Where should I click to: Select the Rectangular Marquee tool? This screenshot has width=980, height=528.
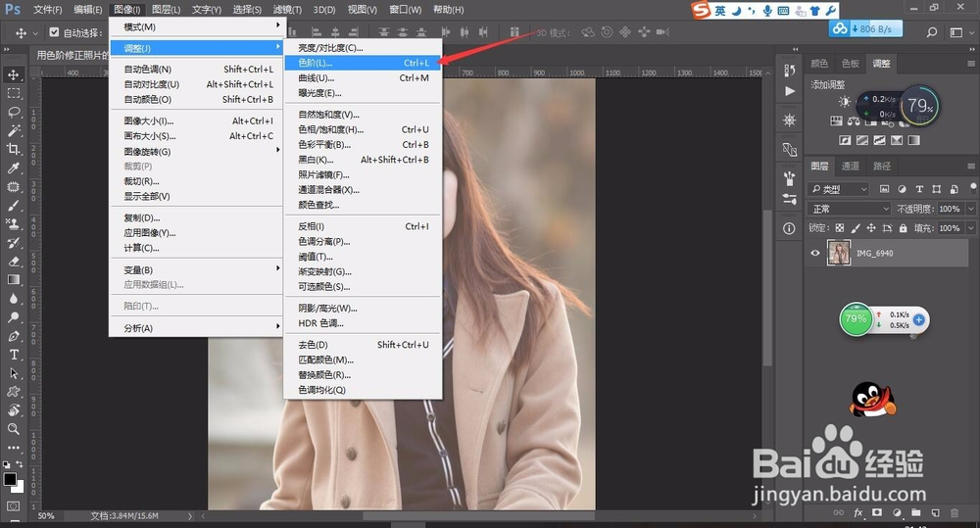pos(13,93)
